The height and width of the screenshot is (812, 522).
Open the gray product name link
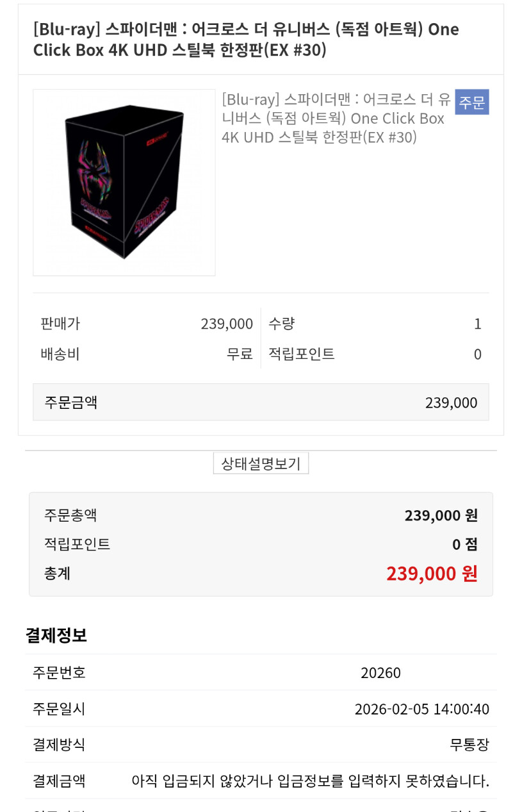click(x=336, y=119)
